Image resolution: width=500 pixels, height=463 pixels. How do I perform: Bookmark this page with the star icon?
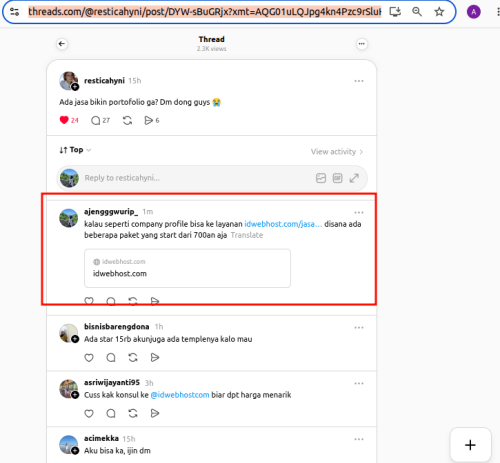(439, 12)
